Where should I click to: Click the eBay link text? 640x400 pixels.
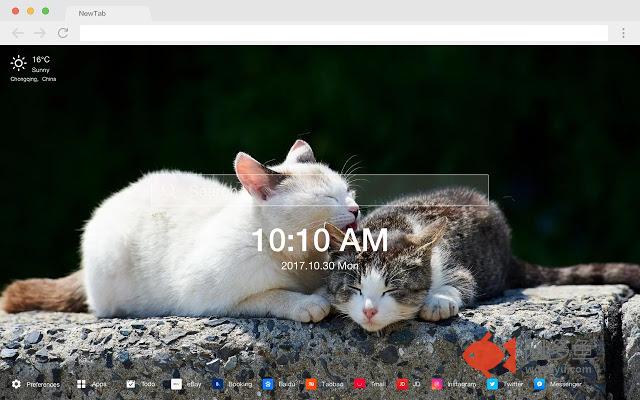194,384
